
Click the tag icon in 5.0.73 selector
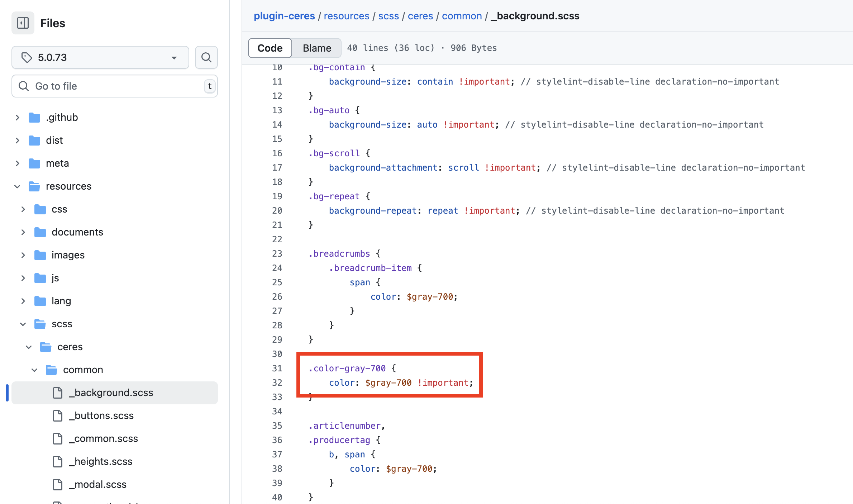pyautogui.click(x=27, y=57)
